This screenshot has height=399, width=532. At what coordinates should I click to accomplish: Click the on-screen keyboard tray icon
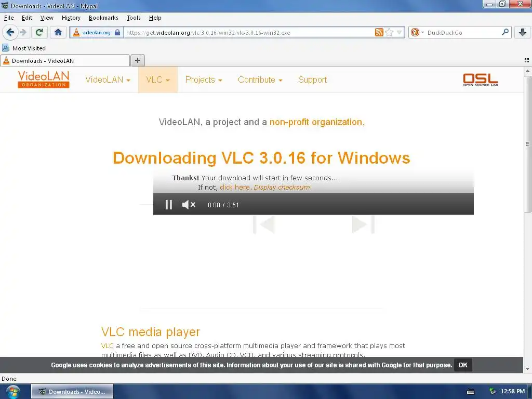tap(471, 392)
